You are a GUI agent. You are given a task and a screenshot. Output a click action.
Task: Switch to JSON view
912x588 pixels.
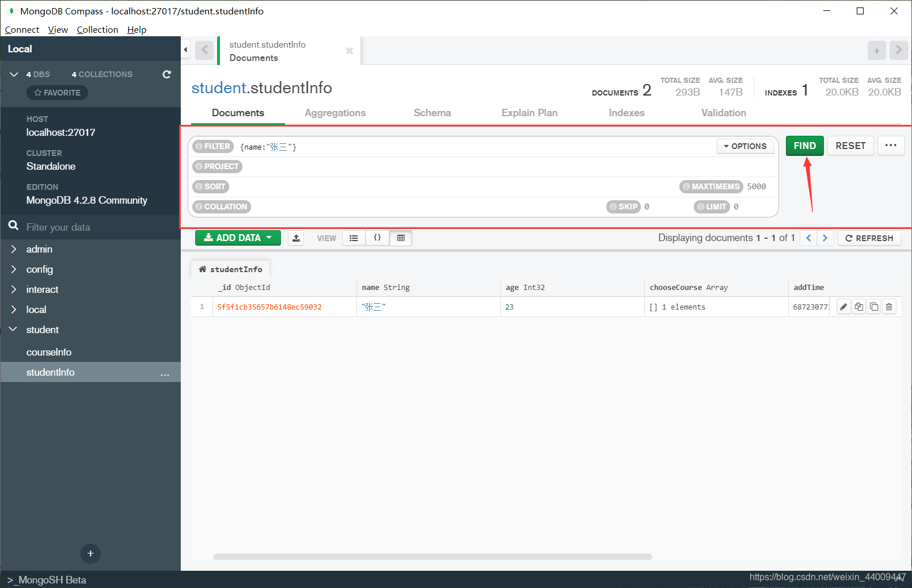(377, 238)
